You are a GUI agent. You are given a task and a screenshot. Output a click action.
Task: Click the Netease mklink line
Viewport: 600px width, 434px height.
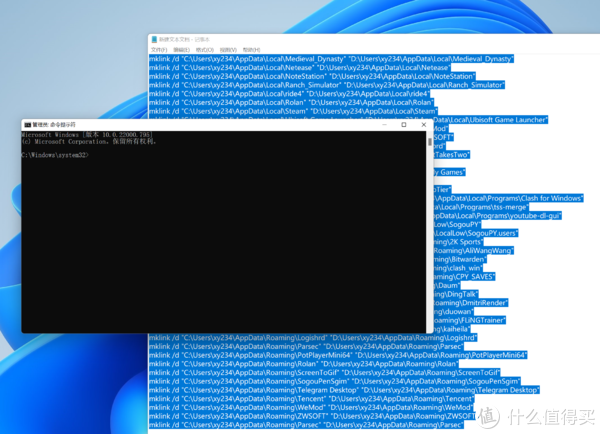click(300, 68)
